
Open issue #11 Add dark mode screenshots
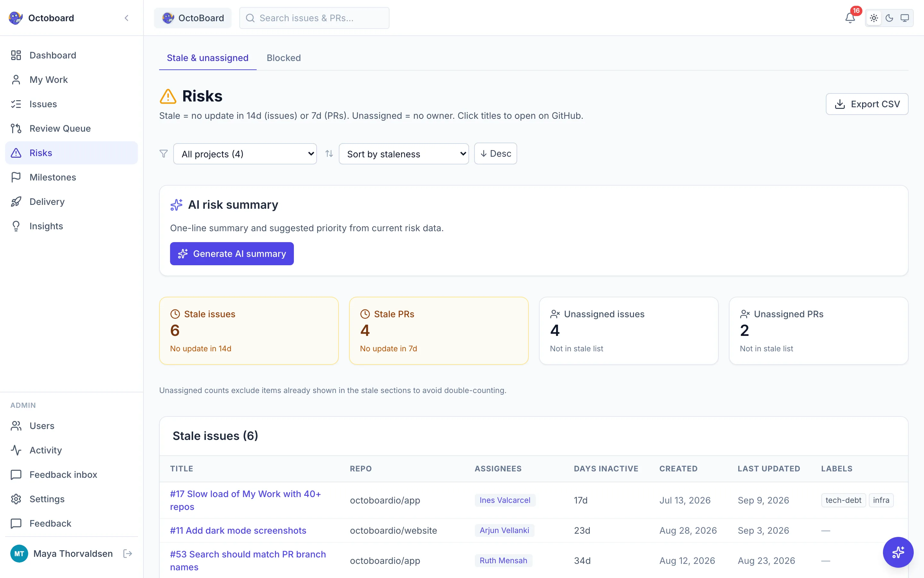point(238,530)
